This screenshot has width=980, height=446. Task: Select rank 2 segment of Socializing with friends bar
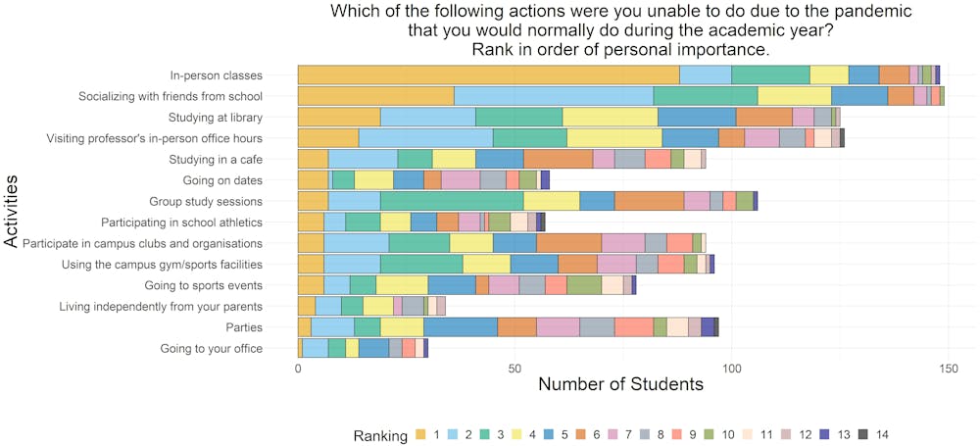[554, 95]
